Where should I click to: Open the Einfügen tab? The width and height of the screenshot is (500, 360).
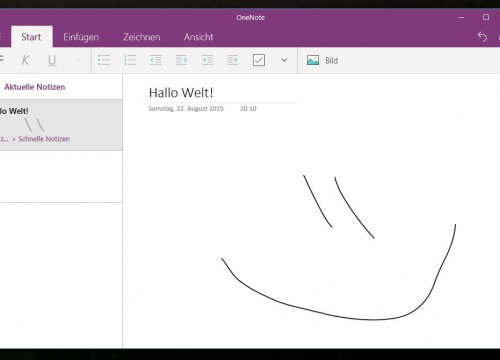81,37
